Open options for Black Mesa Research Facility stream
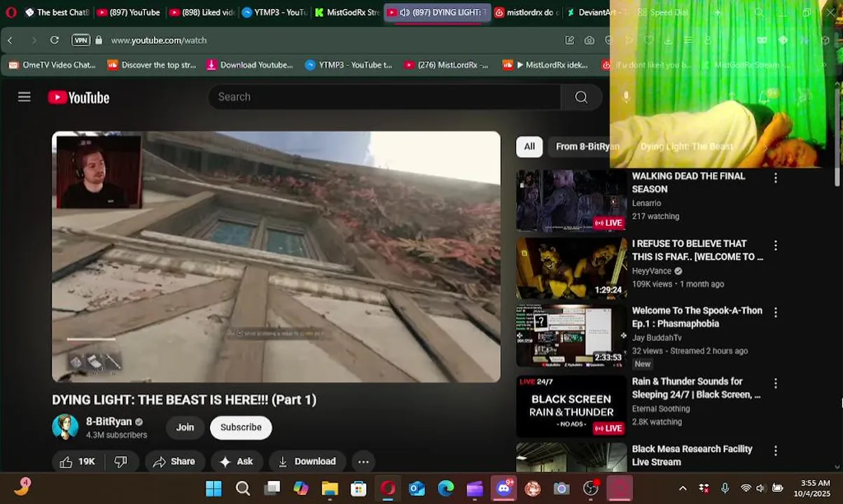The image size is (843, 504). click(775, 451)
